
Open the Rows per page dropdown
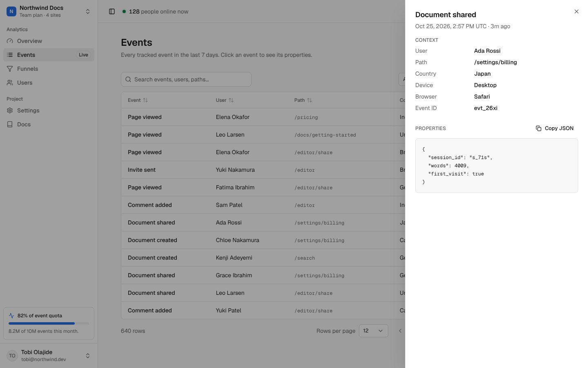coord(374,331)
